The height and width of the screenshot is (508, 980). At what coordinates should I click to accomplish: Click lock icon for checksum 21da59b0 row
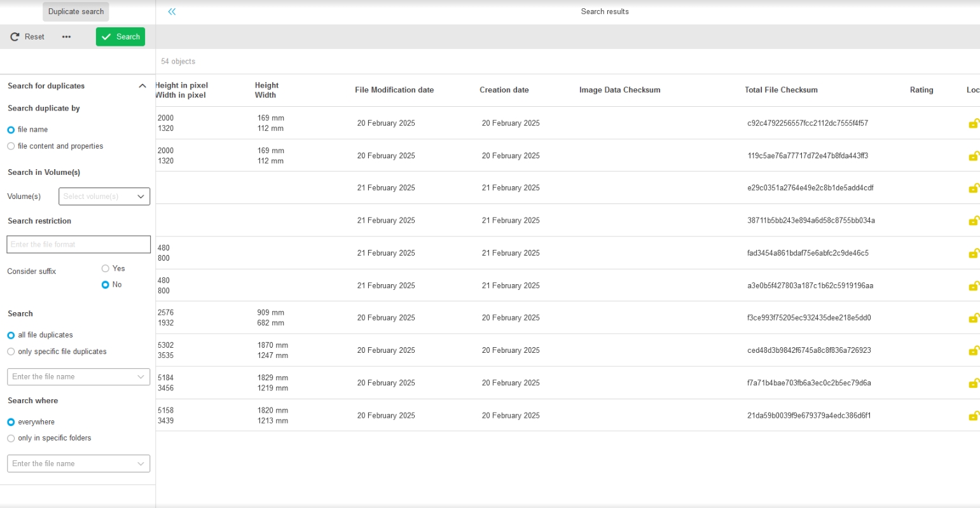pyautogui.click(x=973, y=416)
